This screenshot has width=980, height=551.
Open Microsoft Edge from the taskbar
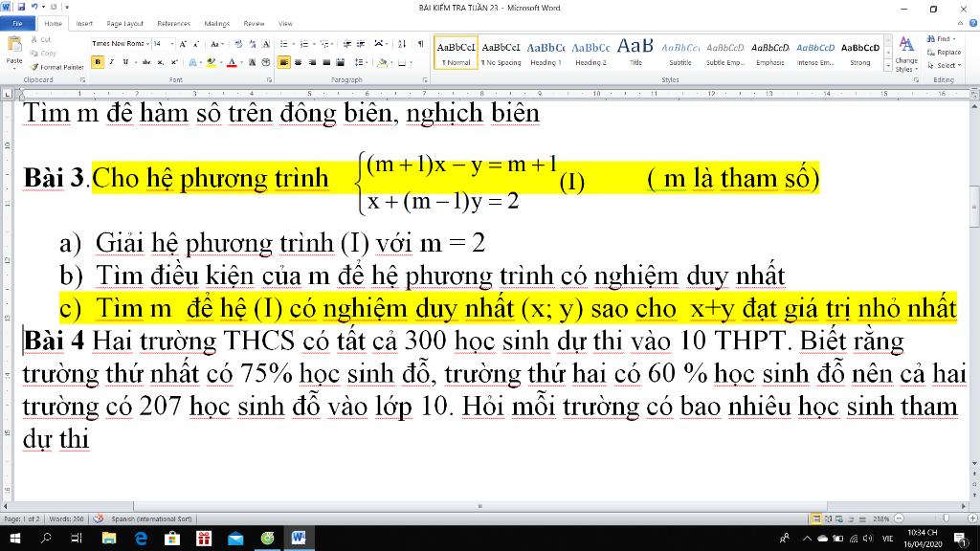coord(141,538)
